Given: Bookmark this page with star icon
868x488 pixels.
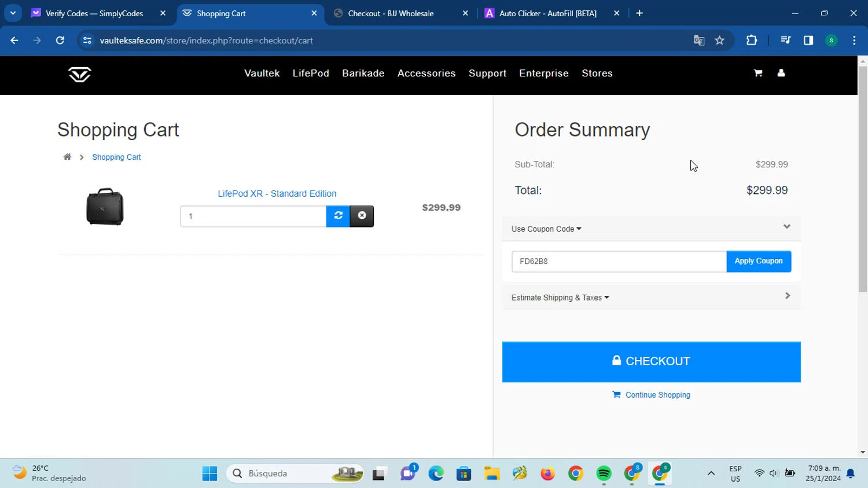Looking at the screenshot, I should pos(719,41).
